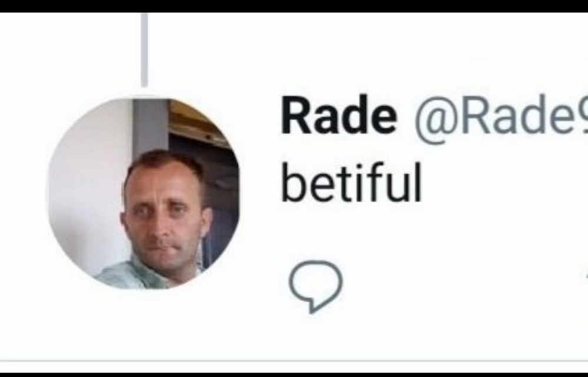This screenshot has height=377, width=588.
Task: Open tweet details via empty space beside "betiful"
Action: (503, 183)
